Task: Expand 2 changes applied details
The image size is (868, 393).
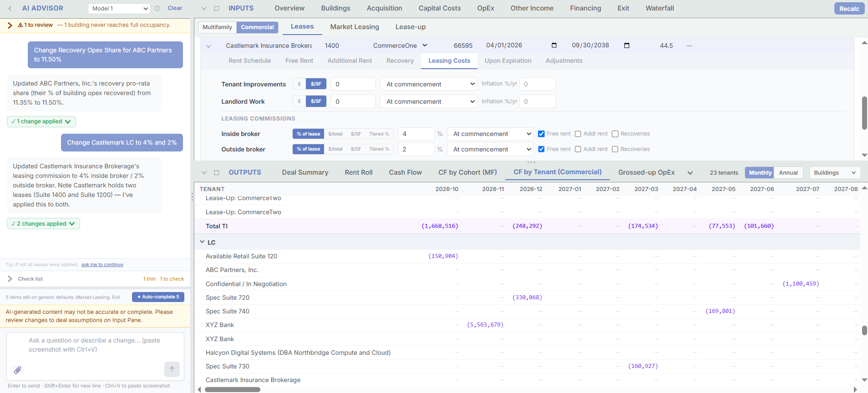Action: tap(44, 224)
